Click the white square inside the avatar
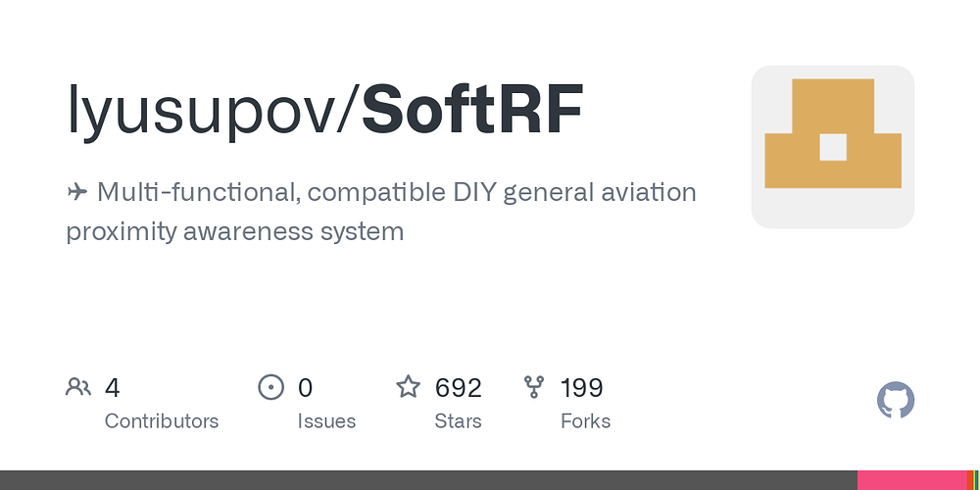The width and height of the screenshot is (980, 490). click(832, 148)
